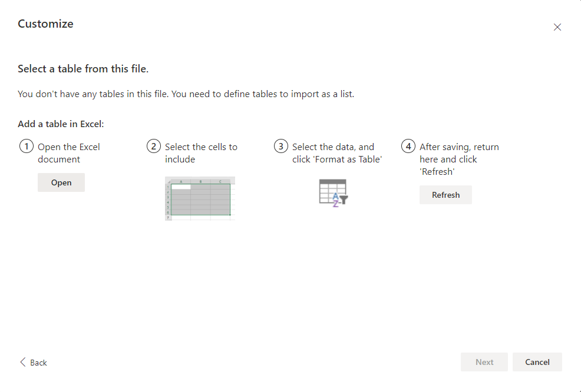Select the step 2 numbered circle
The width and height of the screenshot is (581, 392).
pyautogui.click(x=154, y=145)
